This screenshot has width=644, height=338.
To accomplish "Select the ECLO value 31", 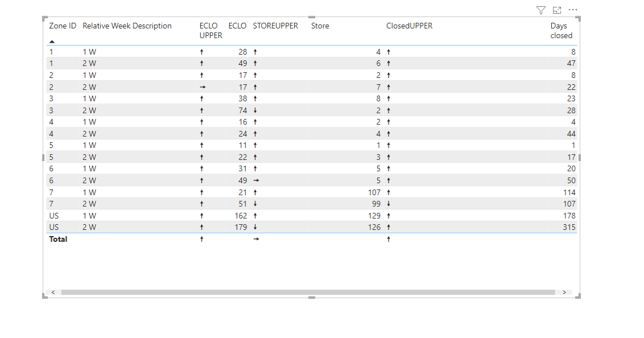I will pos(243,168).
